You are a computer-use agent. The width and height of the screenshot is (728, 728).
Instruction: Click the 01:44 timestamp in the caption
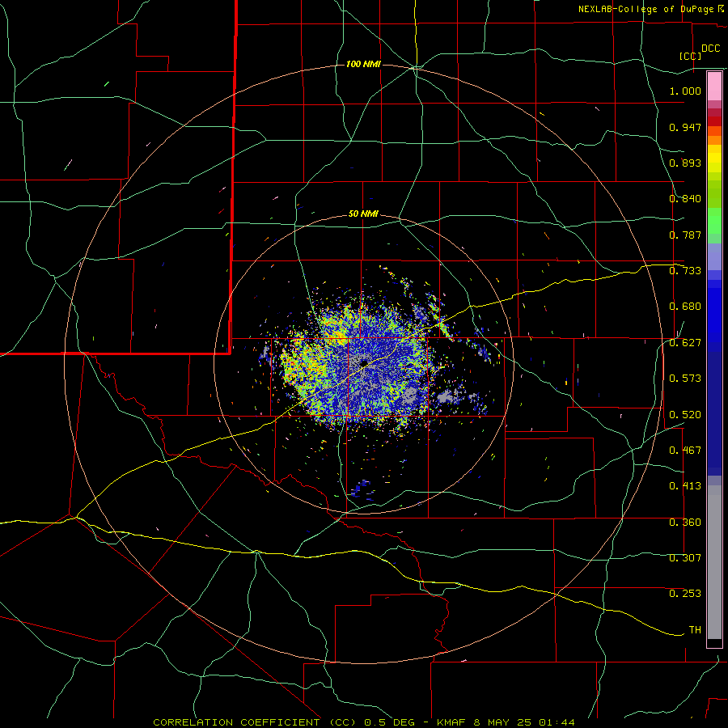point(557,722)
